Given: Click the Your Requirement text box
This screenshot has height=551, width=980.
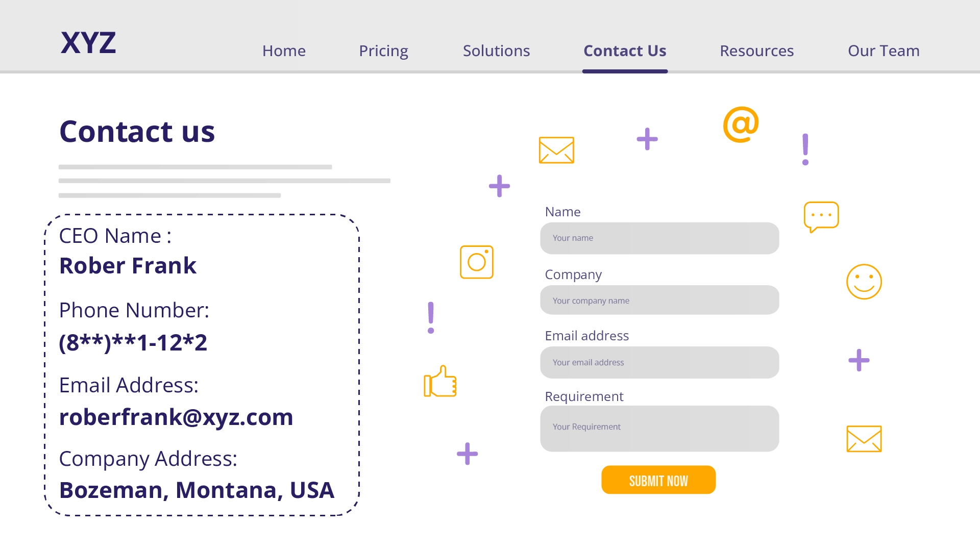Looking at the screenshot, I should pos(659,429).
